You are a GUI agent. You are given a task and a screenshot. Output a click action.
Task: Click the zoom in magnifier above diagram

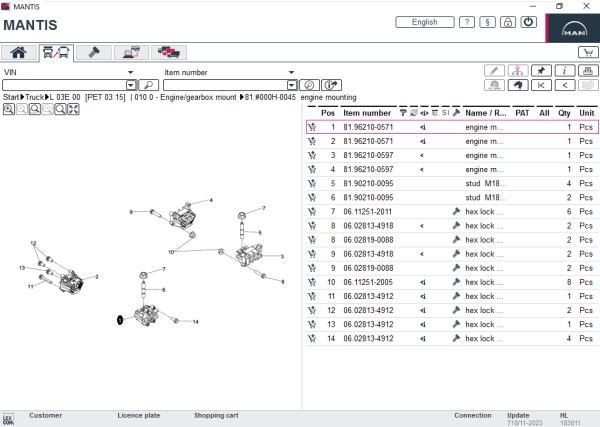click(9, 109)
